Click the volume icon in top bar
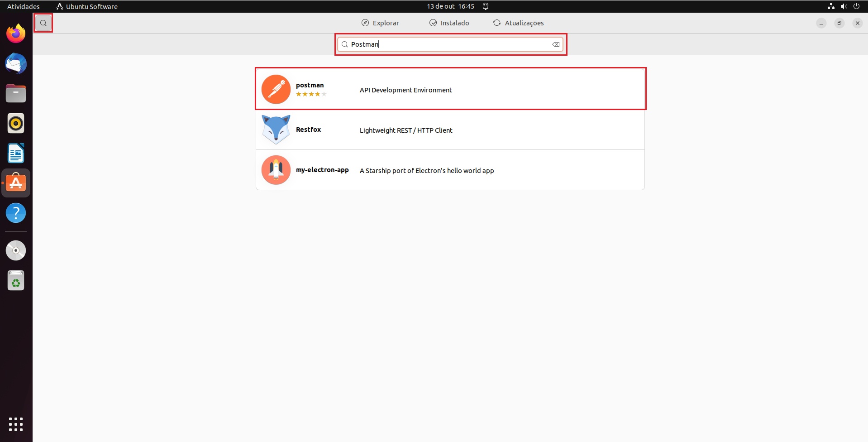868x442 pixels. click(x=844, y=6)
